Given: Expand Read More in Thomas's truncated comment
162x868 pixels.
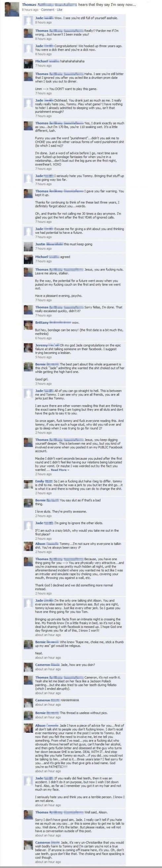Looking at the screenshot, I should 60,470.
